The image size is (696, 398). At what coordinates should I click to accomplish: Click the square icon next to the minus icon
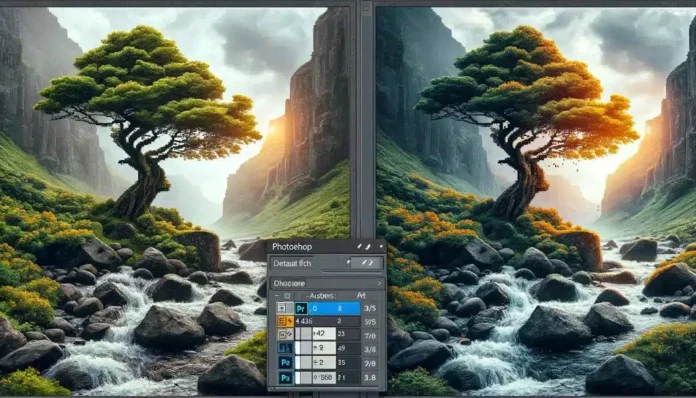click(287, 296)
